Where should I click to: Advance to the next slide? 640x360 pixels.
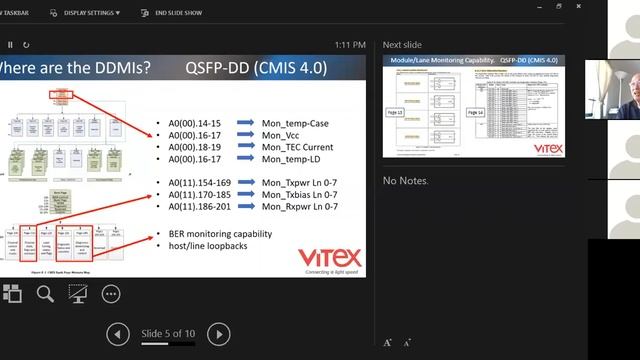(x=219, y=334)
